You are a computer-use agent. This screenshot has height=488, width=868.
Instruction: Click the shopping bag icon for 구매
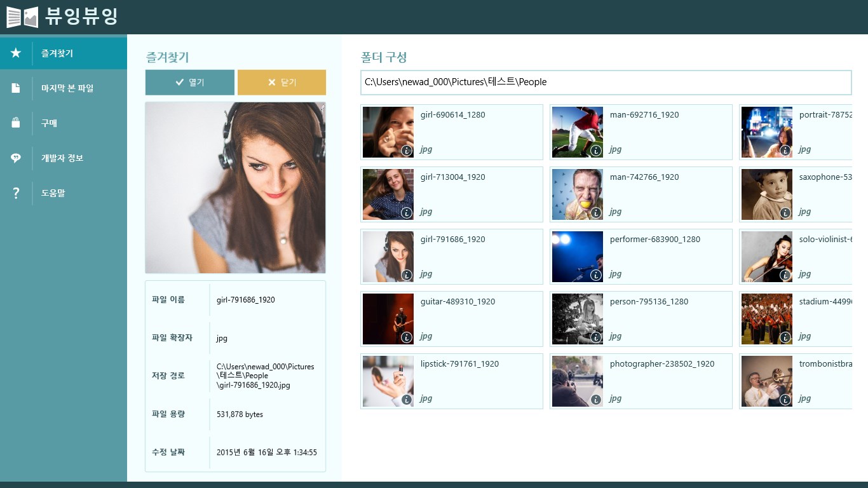(x=16, y=123)
